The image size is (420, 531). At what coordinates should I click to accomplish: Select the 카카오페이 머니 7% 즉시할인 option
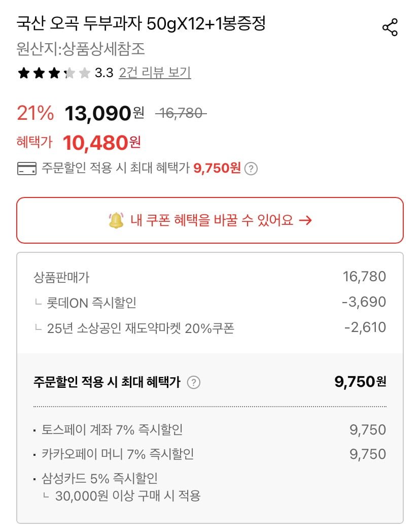[x=118, y=454]
